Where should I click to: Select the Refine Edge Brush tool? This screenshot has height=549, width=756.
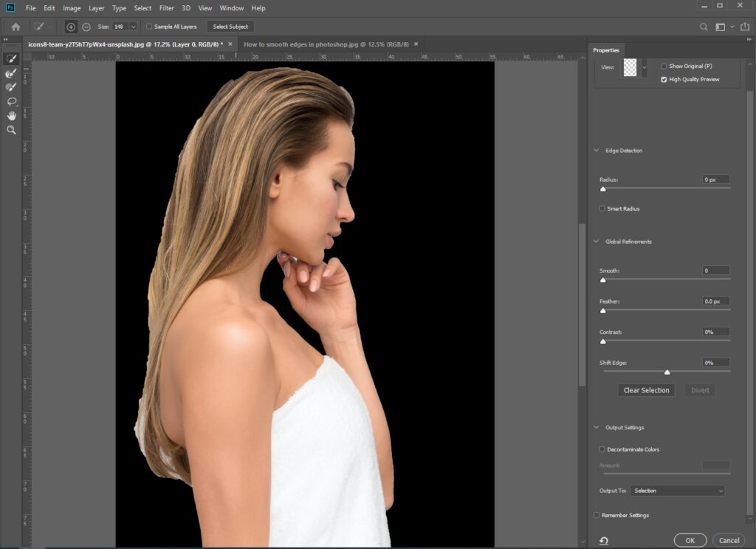pyautogui.click(x=11, y=73)
